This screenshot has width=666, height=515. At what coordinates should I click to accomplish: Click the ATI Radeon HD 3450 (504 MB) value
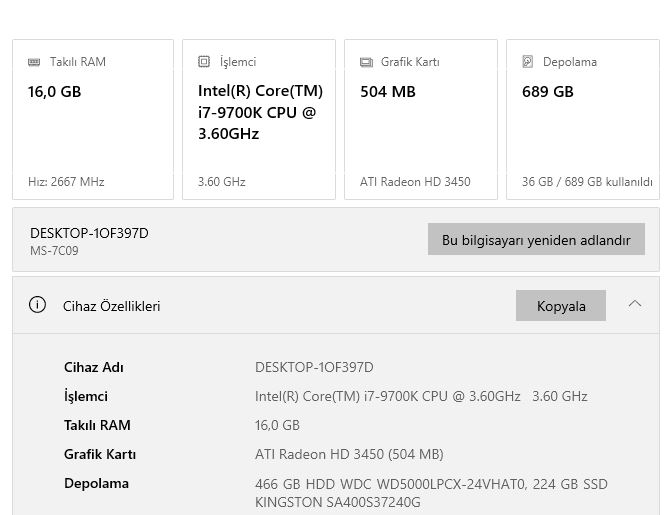(x=349, y=454)
